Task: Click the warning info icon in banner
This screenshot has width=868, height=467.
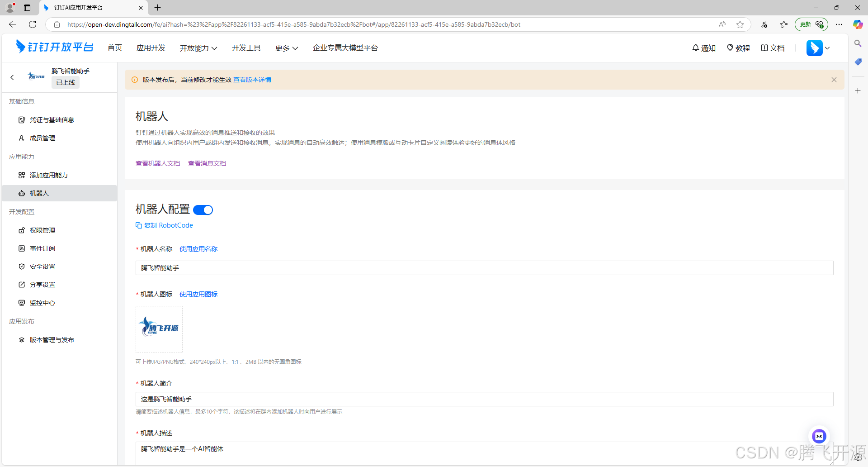Action: coord(135,80)
